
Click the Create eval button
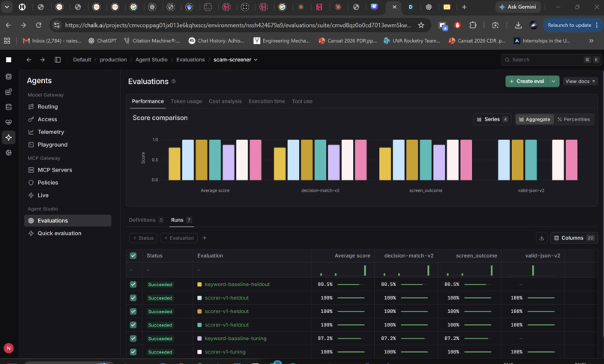(x=527, y=82)
